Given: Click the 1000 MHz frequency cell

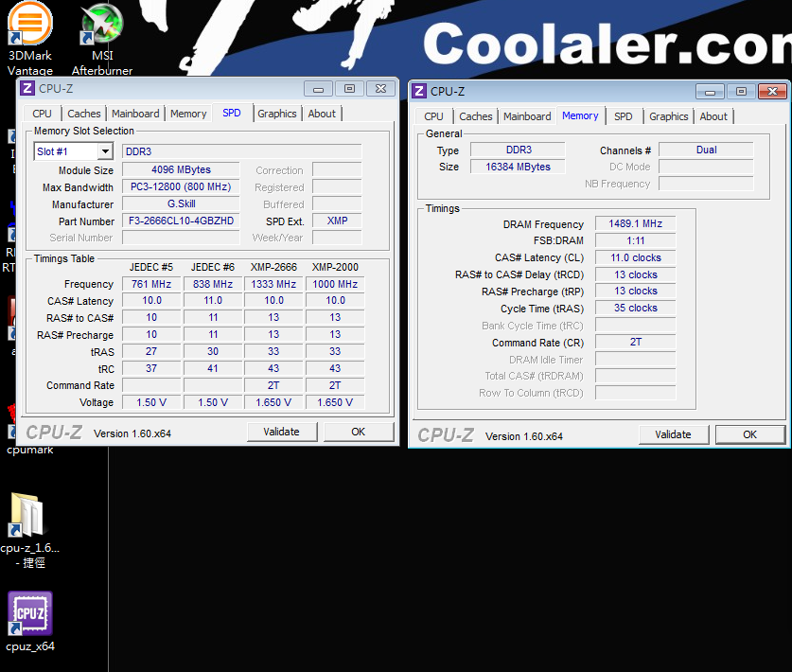Looking at the screenshot, I should point(335,284).
